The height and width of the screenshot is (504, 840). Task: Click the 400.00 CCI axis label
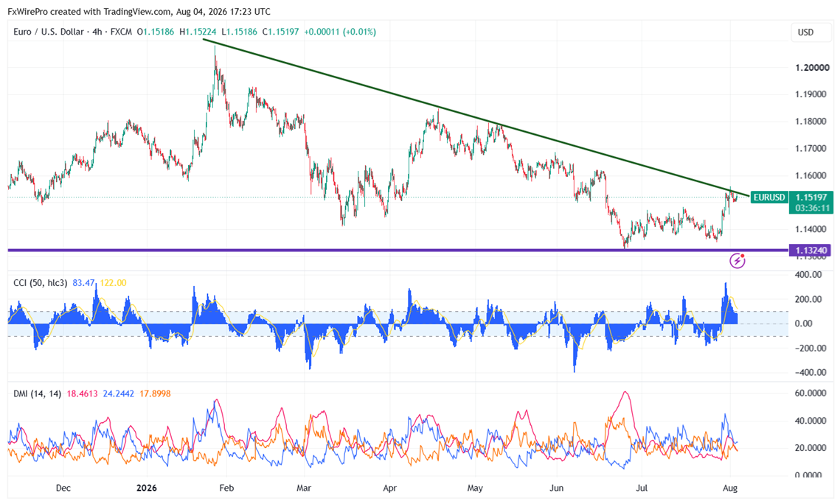tap(808, 274)
